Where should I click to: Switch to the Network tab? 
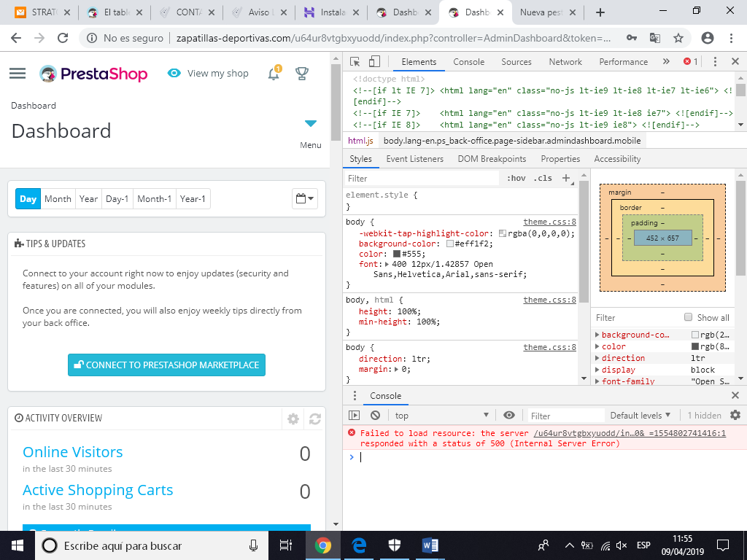[x=565, y=62]
